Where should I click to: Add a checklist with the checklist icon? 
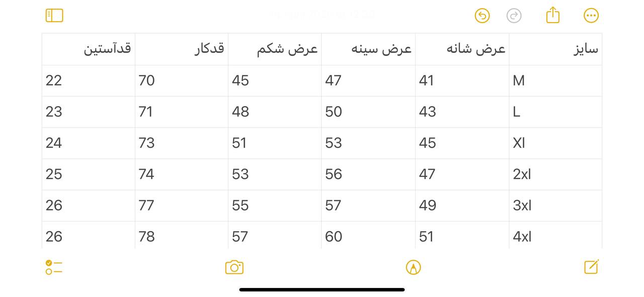click(x=54, y=267)
